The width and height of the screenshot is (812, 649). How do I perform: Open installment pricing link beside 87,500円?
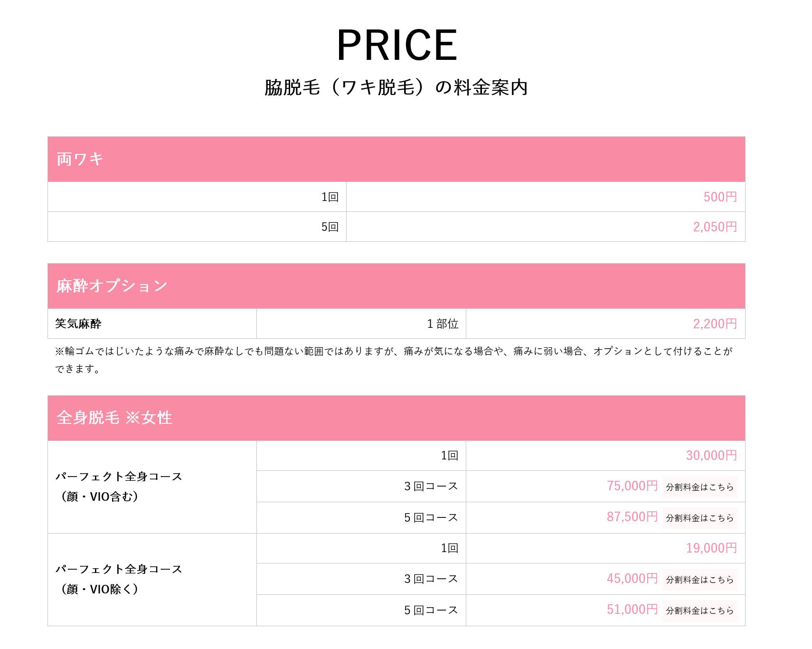699,518
